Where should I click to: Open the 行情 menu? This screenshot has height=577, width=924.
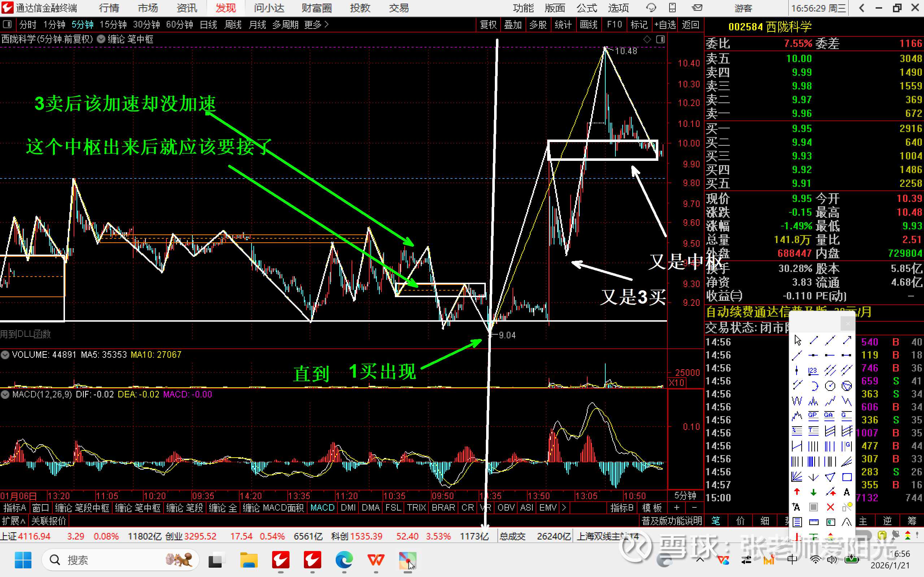(109, 8)
